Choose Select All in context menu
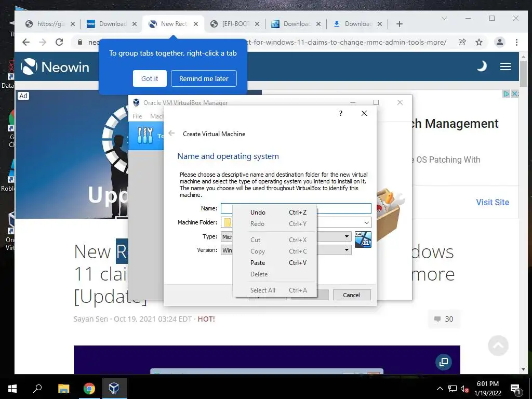The width and height of the screenshot is (532, 399). [x=275, y=290]
